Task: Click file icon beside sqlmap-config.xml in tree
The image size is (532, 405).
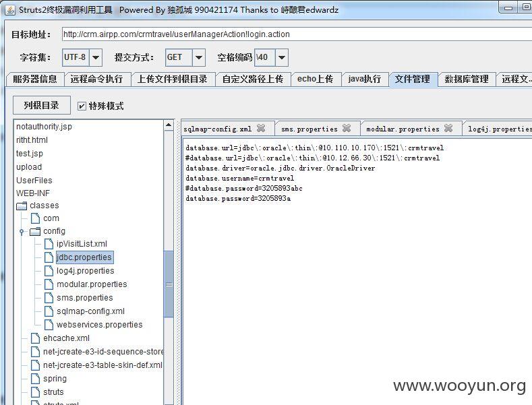Action: point(49,311)
